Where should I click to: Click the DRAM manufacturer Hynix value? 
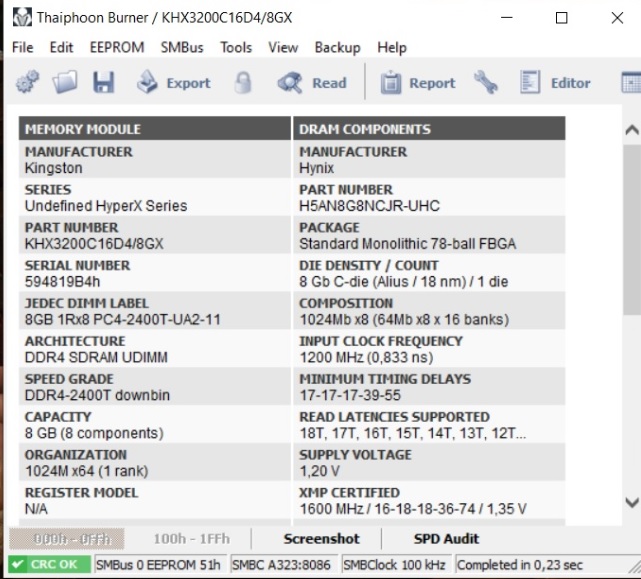pyautogui.click(x=316, y=168)
